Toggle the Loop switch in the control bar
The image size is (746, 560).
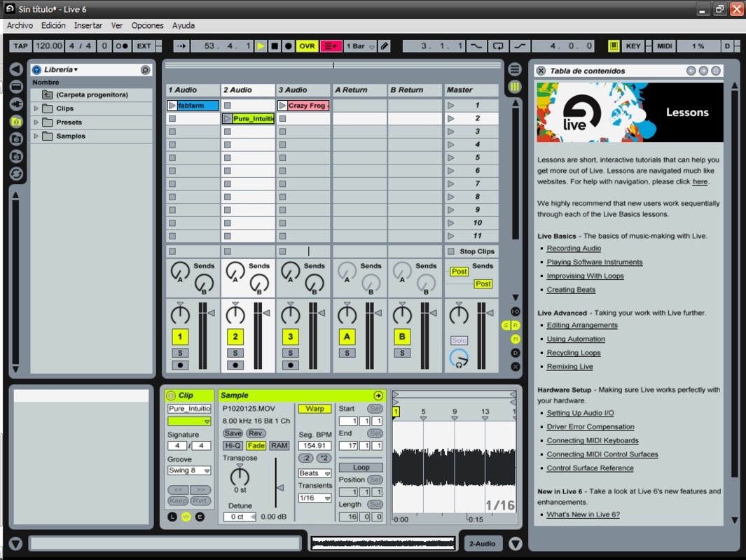(x=497, y=46)
